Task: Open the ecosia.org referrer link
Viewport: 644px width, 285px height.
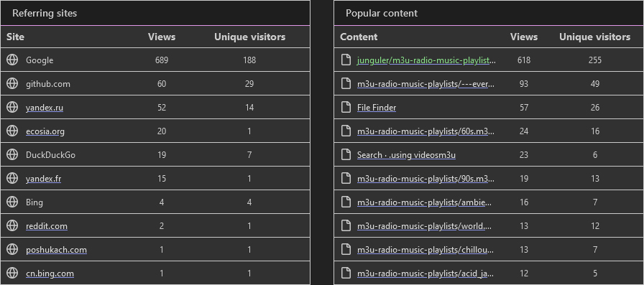Action: (45, 131)
